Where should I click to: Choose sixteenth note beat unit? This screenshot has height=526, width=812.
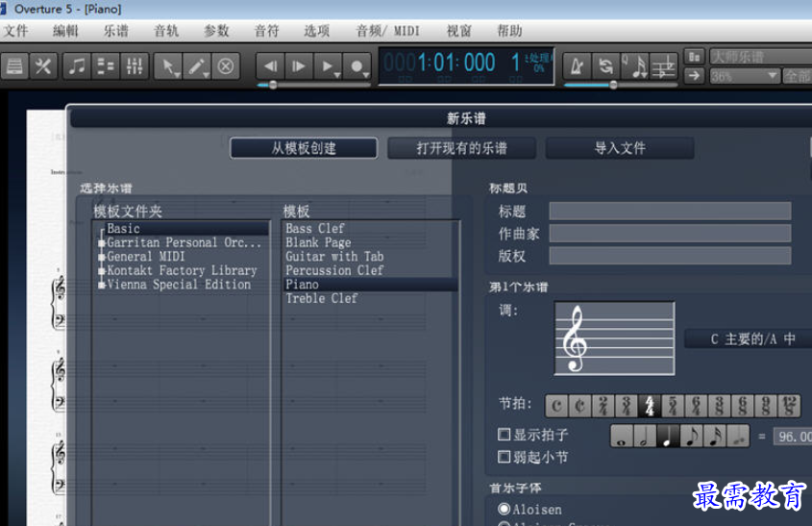click(715, 437)
